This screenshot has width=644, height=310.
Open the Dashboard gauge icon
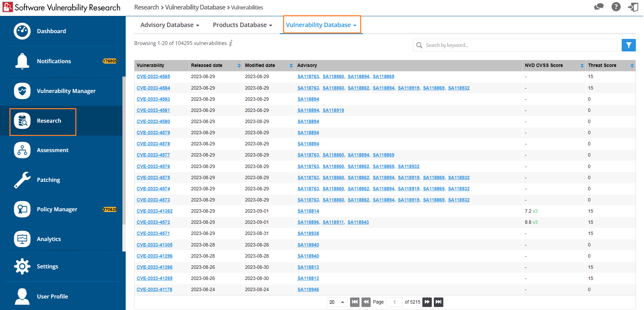pos(22,31)
